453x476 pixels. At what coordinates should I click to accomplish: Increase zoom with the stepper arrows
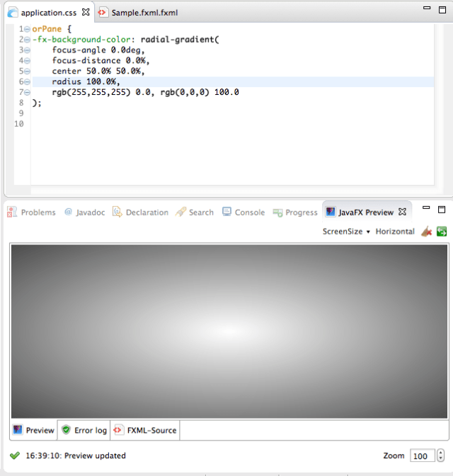coord(441,453)
